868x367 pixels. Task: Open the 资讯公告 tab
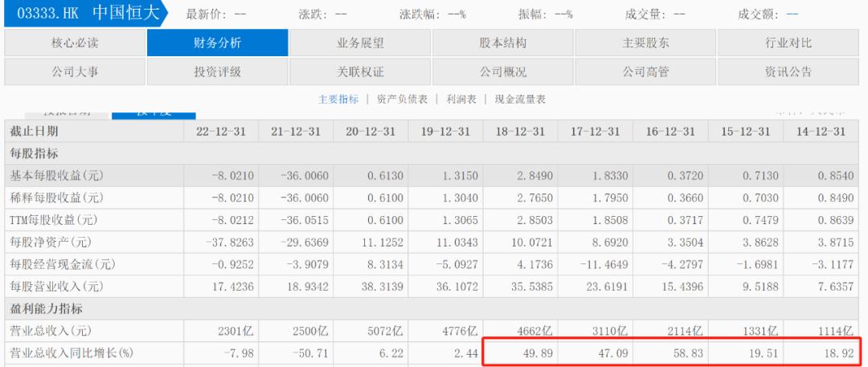(788, 71)
